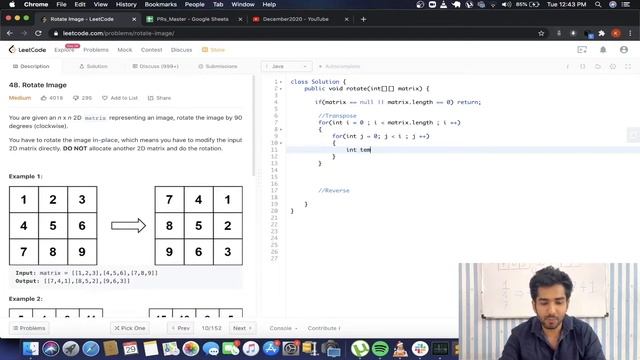Open editor settings gear icon
This screenshot has width=640, height=360.
tap(613, 66)
